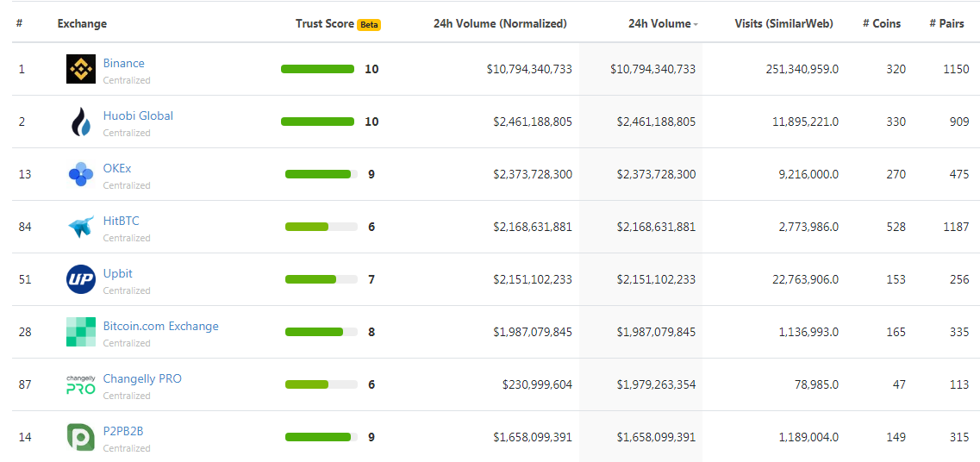Select visits value 9,216,000.0
Screen dimensions: 980x462
click(x=808, y=174)
